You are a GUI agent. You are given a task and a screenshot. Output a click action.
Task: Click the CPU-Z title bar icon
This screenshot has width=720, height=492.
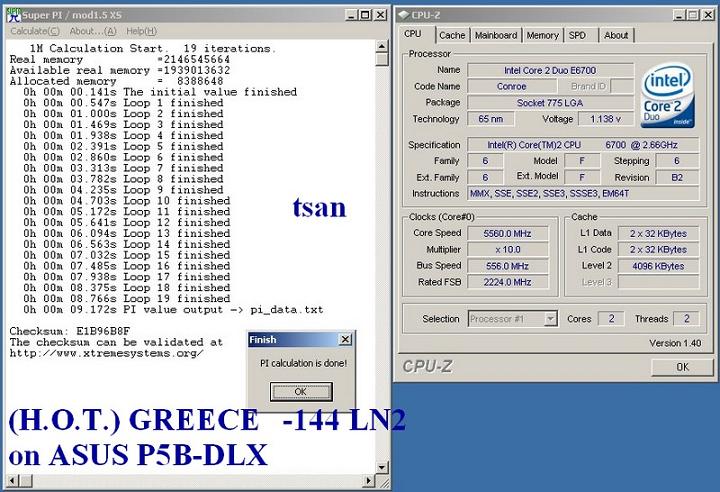pos(404,15)
